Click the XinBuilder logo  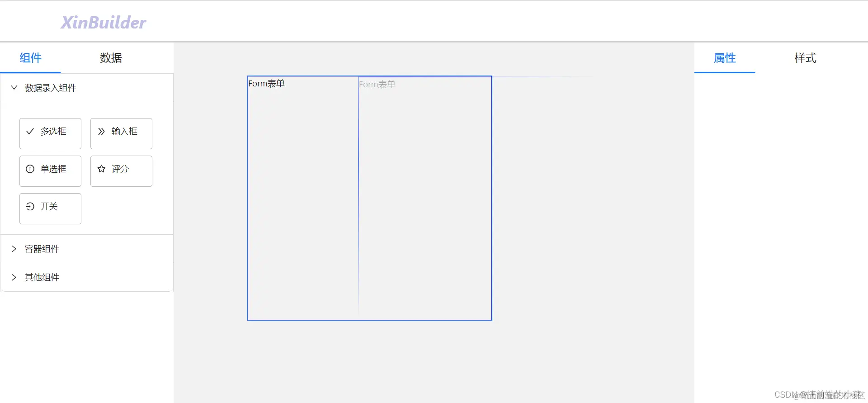(x=104, y=22)
